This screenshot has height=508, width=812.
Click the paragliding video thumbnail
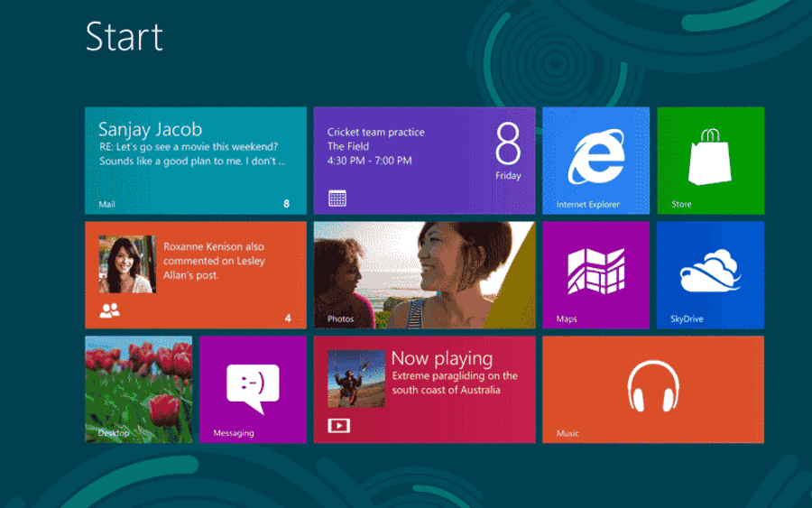coord(356,379)
